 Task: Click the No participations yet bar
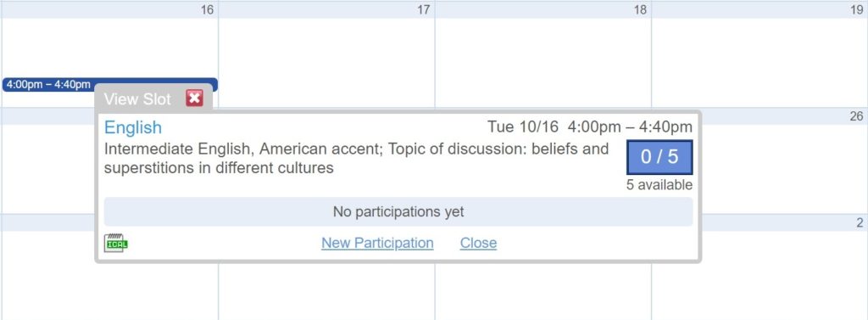tap(398, 212)
